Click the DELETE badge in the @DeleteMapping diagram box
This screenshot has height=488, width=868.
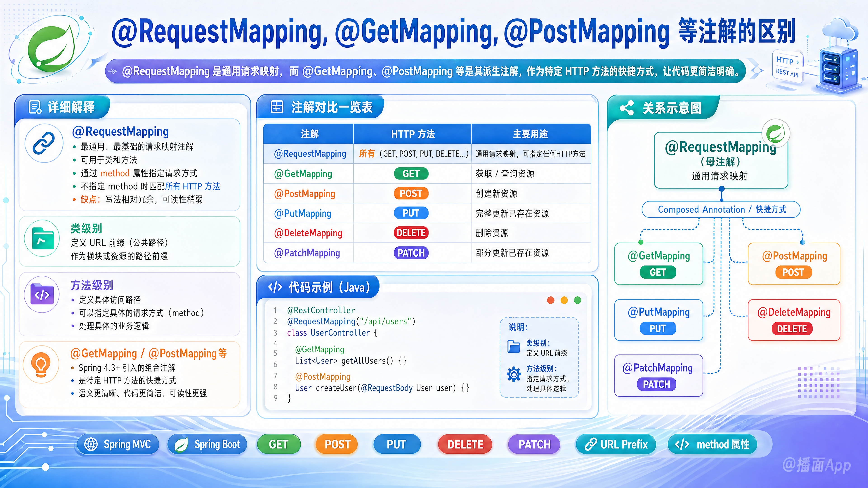tap(792, 329)
